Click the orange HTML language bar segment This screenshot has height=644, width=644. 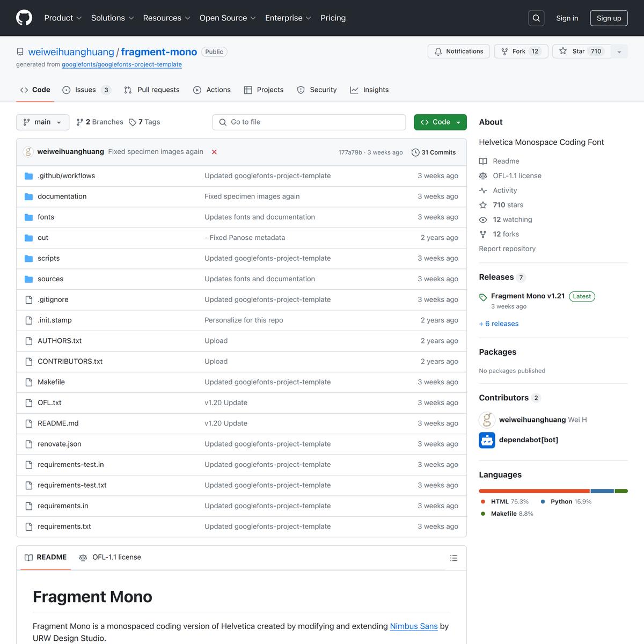click(534, 491)
